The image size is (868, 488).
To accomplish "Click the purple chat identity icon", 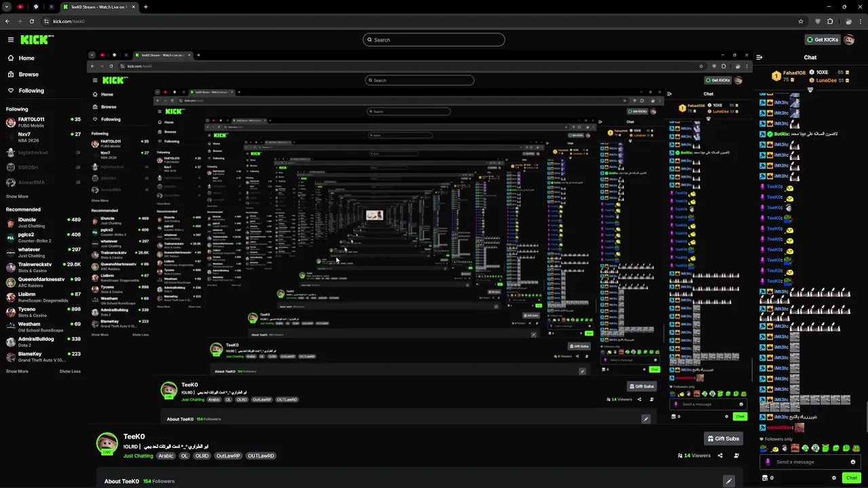I will click(x=768, y=462).
